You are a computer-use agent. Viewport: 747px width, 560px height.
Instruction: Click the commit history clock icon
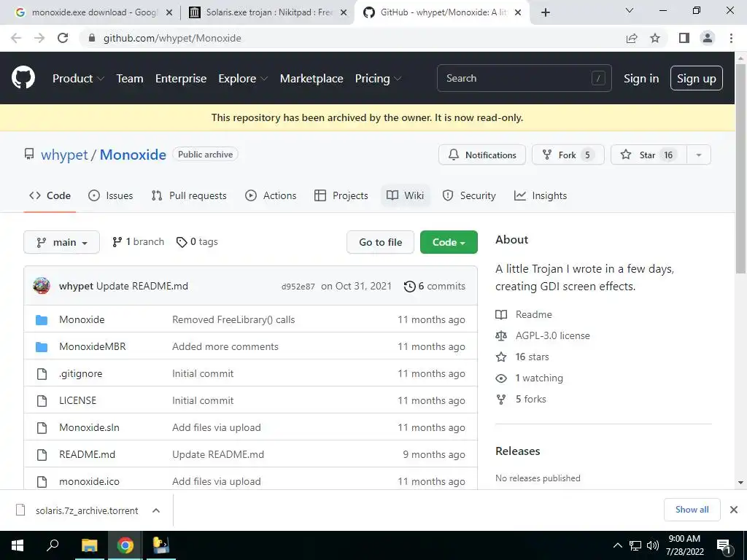point(410,286)
